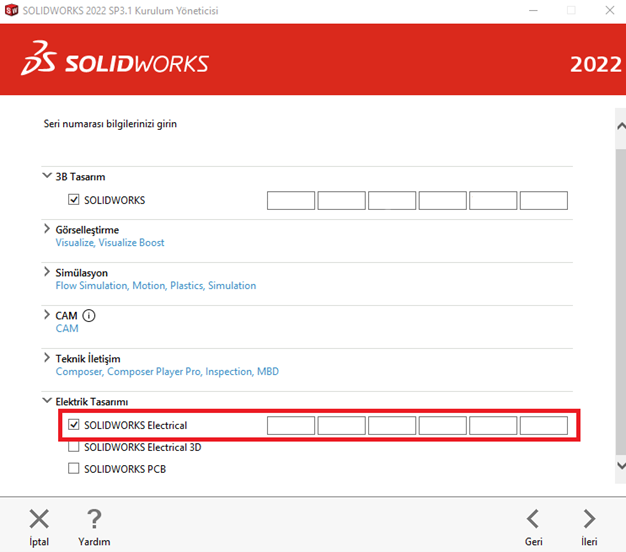Expand the Simülasyon section
Screen dimensions: 626x552
[47, 272]
